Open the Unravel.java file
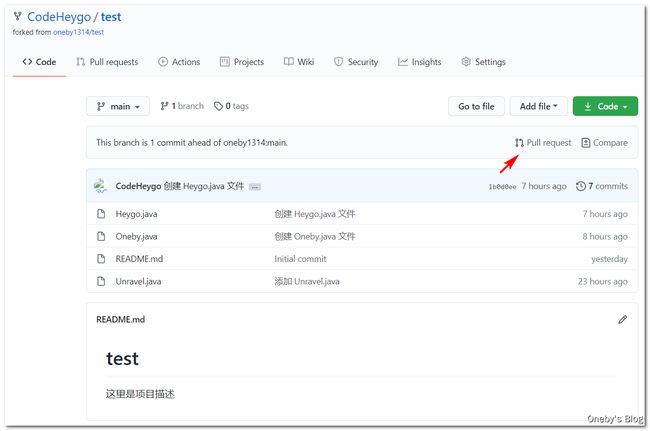The height and width of the screenshot is (431, 650). tap(138, 281)
